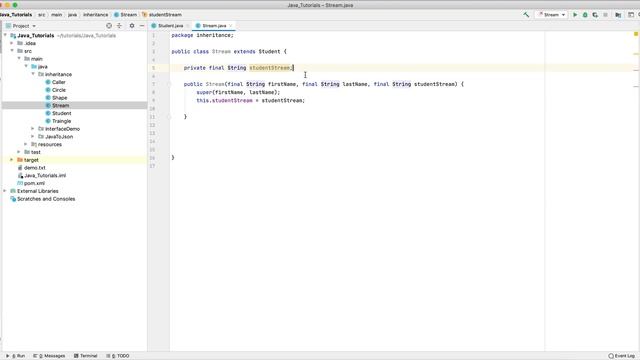Collapse the inheritance package
This screenshot has height=360, width=640.
(33, 74)
